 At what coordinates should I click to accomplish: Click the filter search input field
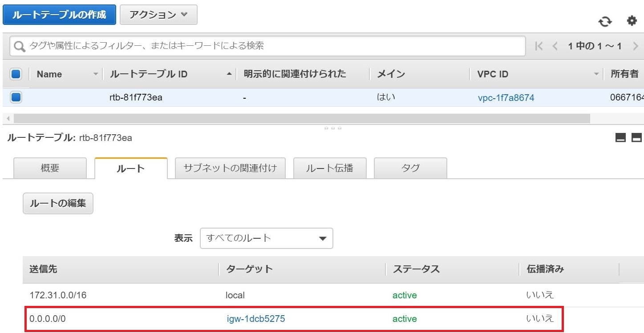click(267, 46)
